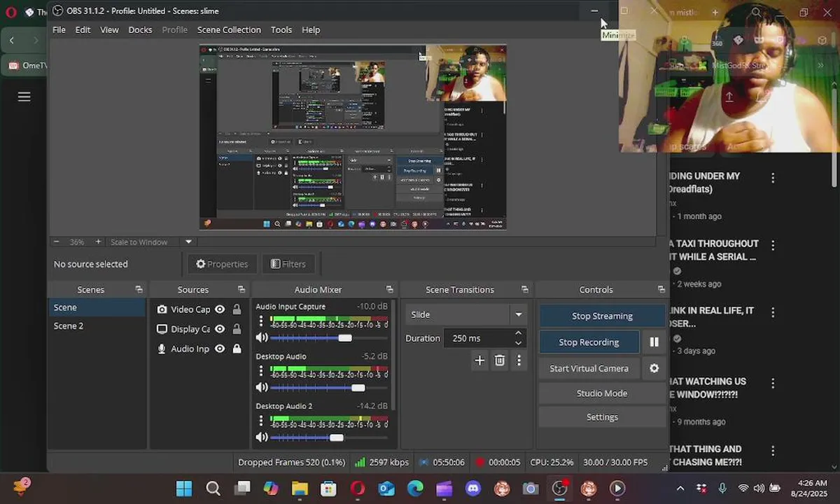
Task: Toggle visibility of Video Capture source
Action: 220,309
